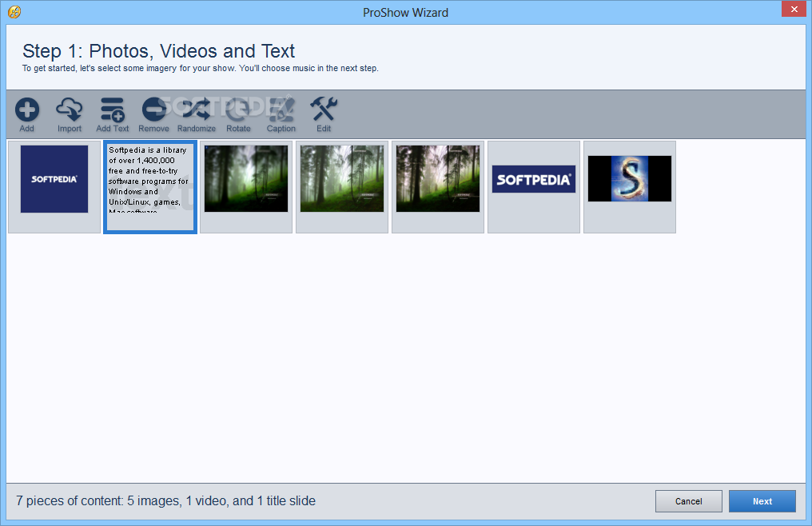Select the Softpedia text title slide

coord(150,186)
